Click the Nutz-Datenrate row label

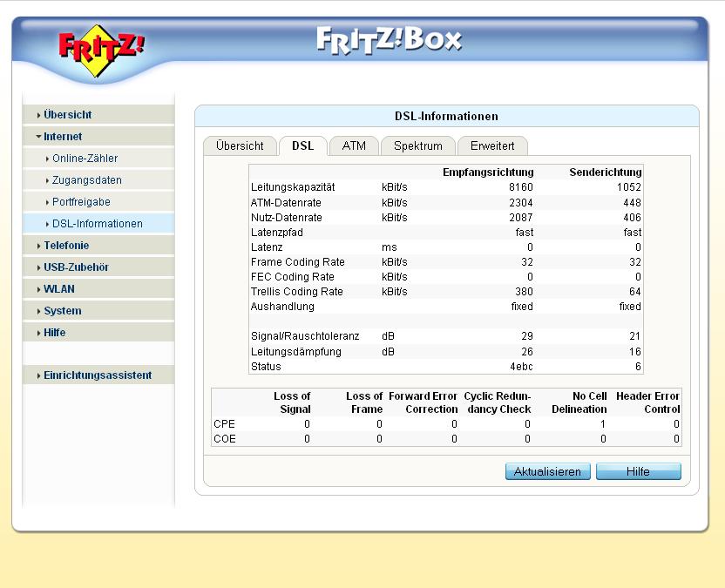pos(286,217)
